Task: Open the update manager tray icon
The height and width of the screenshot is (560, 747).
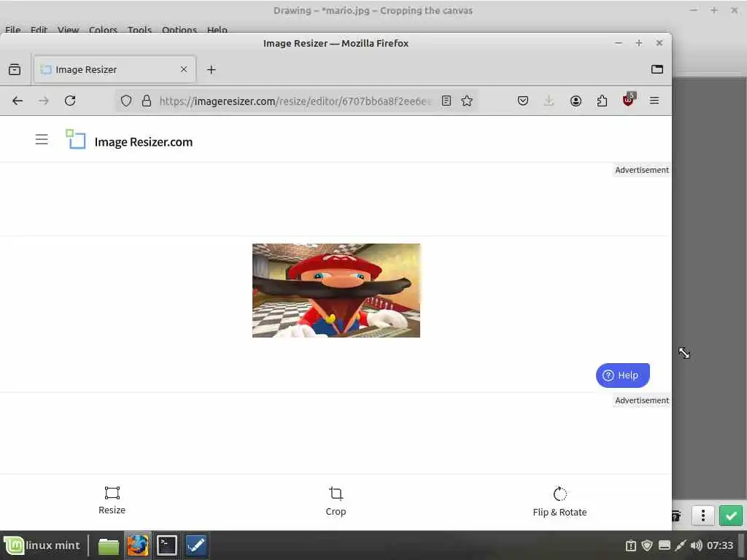Action: [x=631, y=545]
